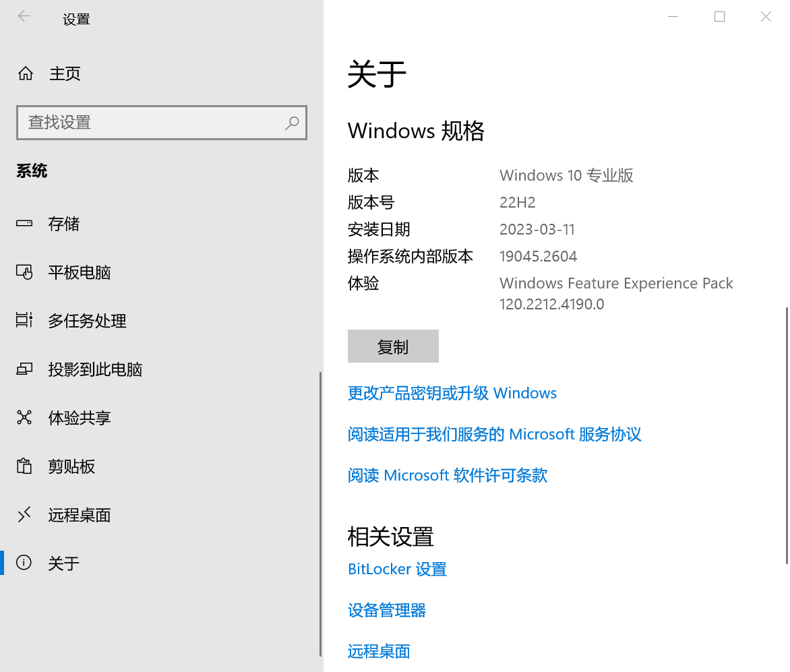Click the 系统 section heading

click(x=32, y=171)
